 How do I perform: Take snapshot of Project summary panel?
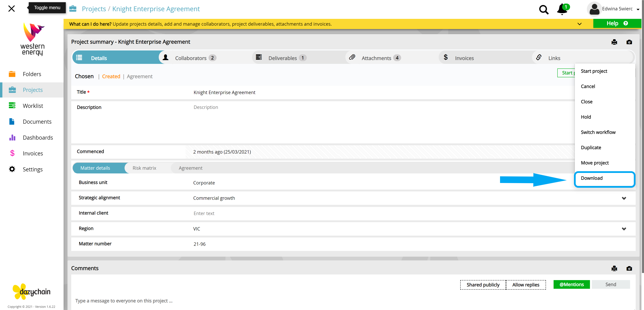click(629, 42)
